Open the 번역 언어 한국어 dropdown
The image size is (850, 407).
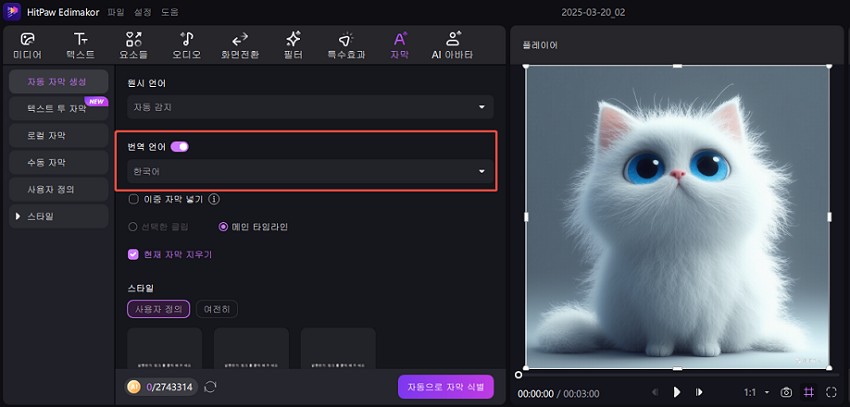click(310, 171)
